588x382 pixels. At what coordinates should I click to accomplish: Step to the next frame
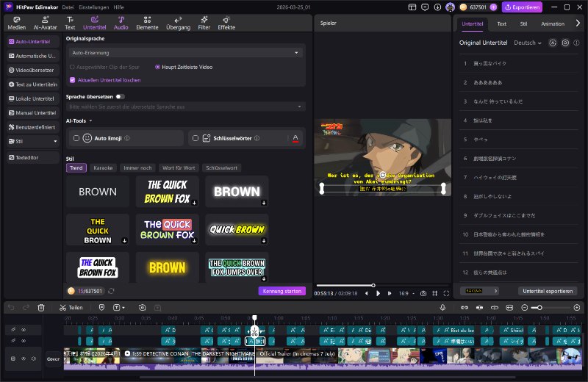(390, 293)
